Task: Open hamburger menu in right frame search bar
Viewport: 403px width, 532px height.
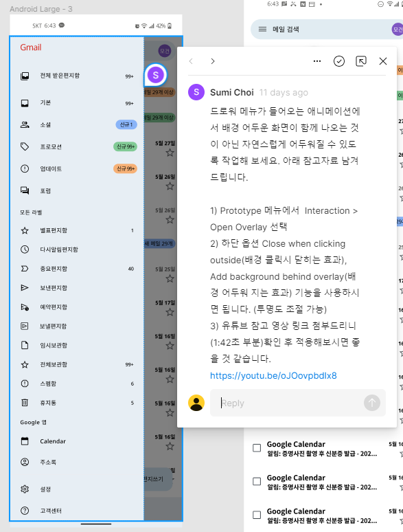Action: click(262, 29)
